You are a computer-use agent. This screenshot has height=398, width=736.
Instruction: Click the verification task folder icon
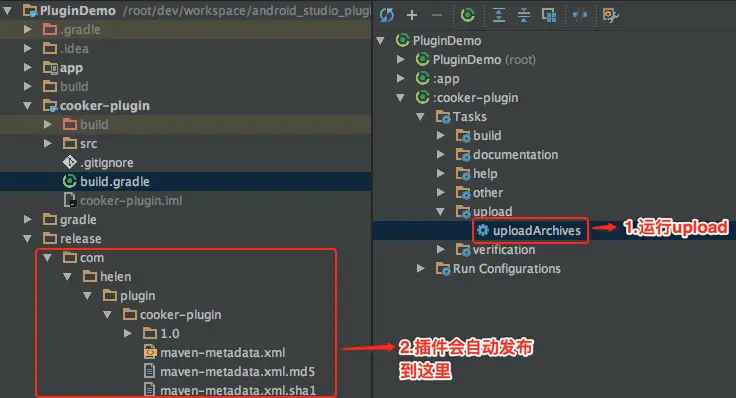[x=463, y=250]
